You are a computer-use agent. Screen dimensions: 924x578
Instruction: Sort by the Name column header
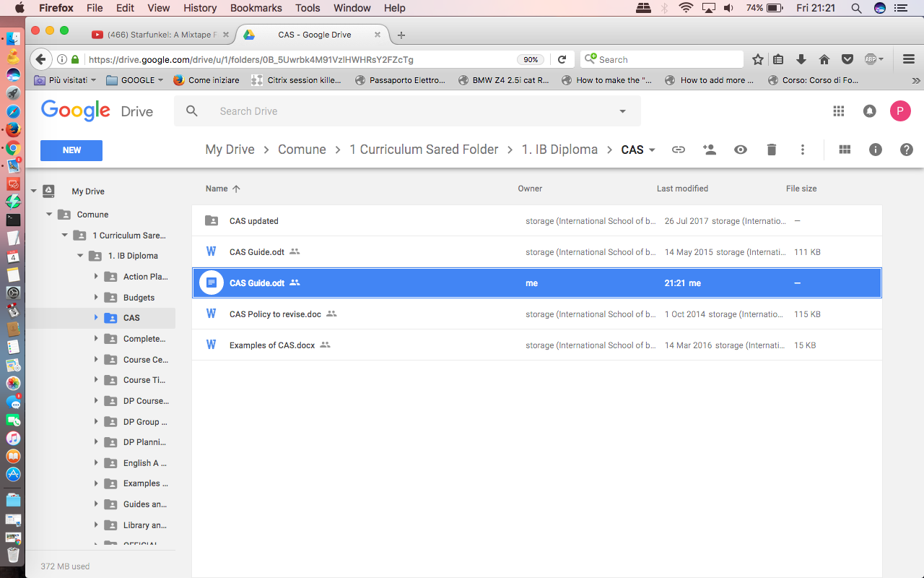[x=217, y=189]
